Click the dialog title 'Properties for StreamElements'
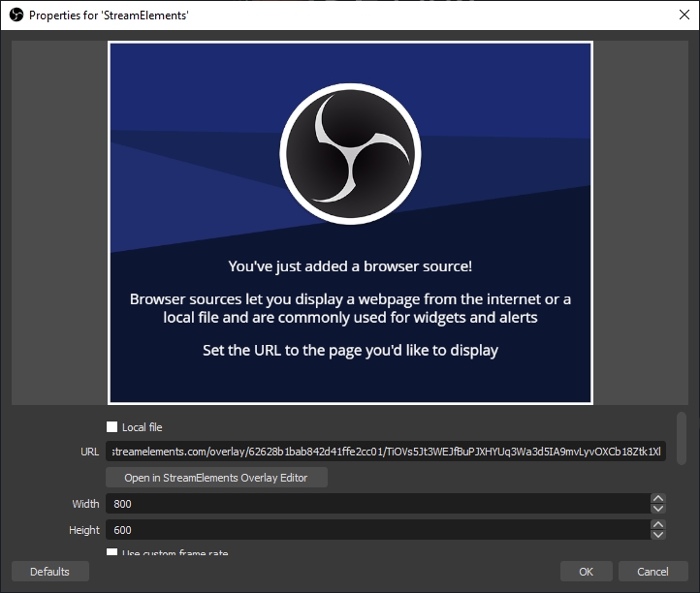Viewport: 700px width, 593px height. tap(109, 16)
